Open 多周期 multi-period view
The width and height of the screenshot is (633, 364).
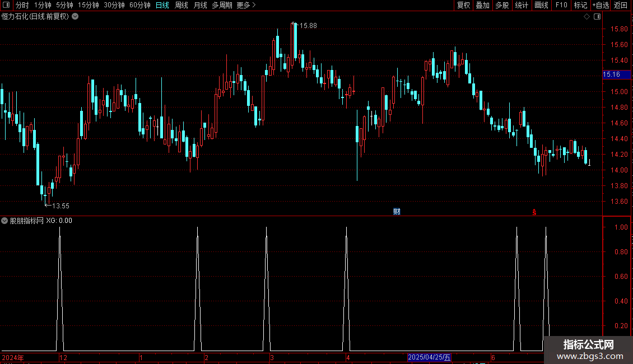(222, 5)
